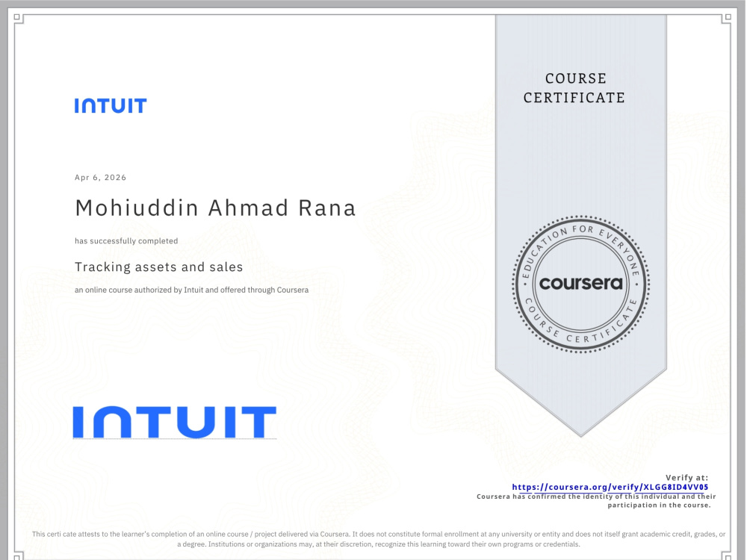Viewport: 747px width, 560px height.
Task: Click the Coursera identity confirmation statement
Action: point(596,501)
